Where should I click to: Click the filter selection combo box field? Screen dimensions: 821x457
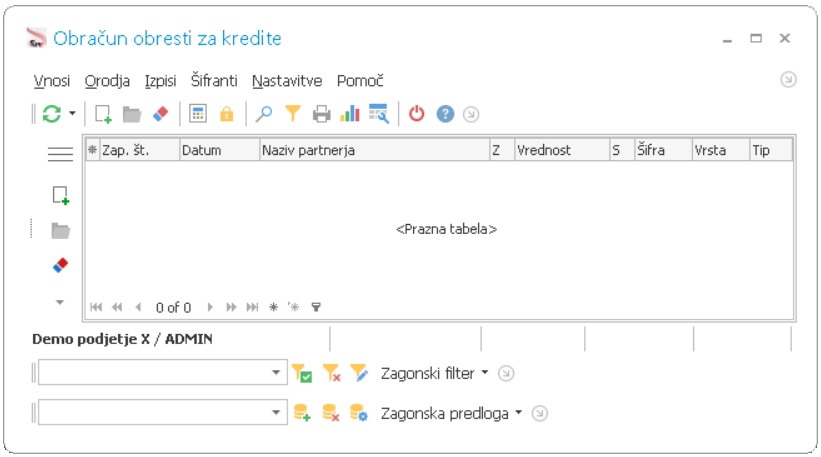coord(163,373)
